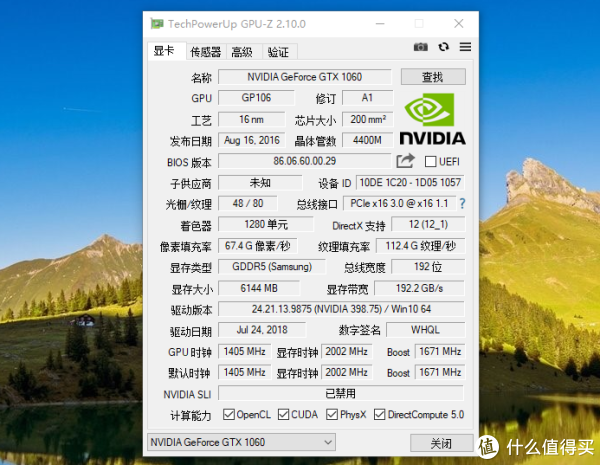Open the GPU-Z hamburger menu
Viewport: 600px width, 465px height.
465,47
